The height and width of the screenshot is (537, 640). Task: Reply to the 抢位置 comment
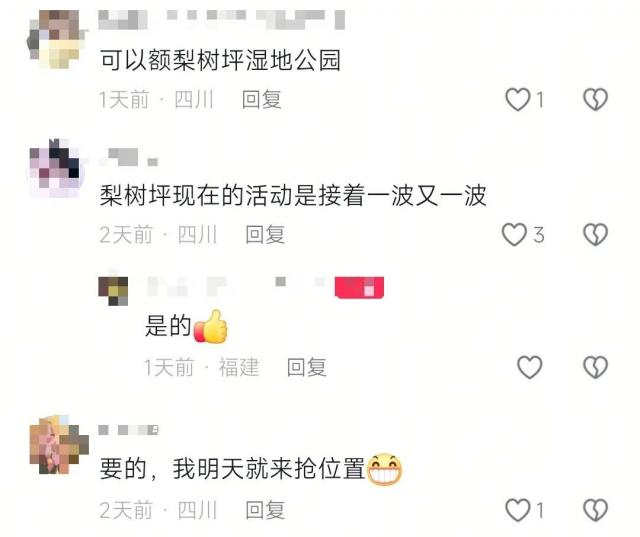click(x=265, y=510)
